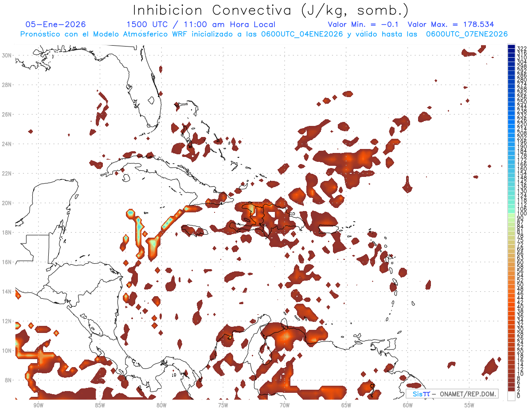Click the 322 label on the color scale
This screenshot has height=411, width=532.
click(x=522, y=48)
